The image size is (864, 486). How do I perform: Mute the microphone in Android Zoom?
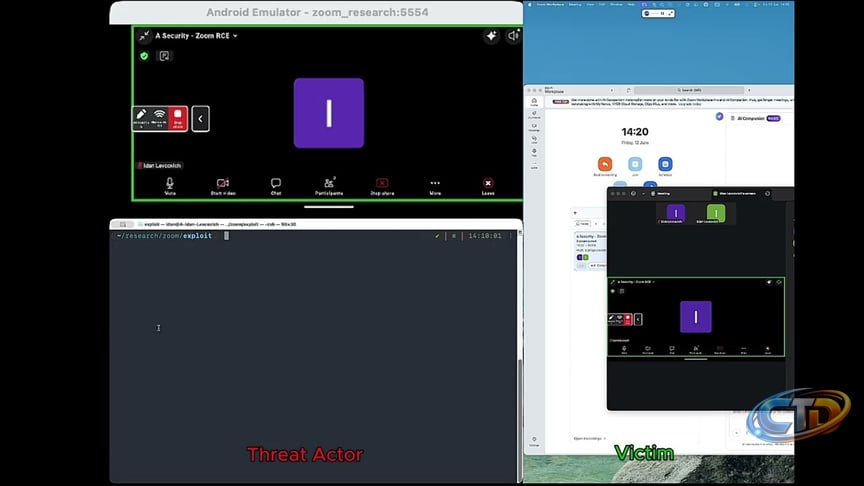170,186
